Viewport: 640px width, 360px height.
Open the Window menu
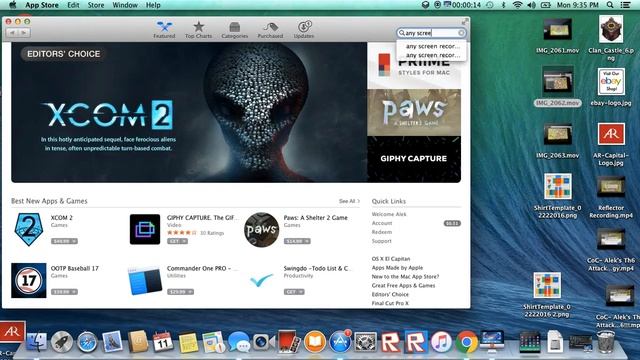(125, 5)
